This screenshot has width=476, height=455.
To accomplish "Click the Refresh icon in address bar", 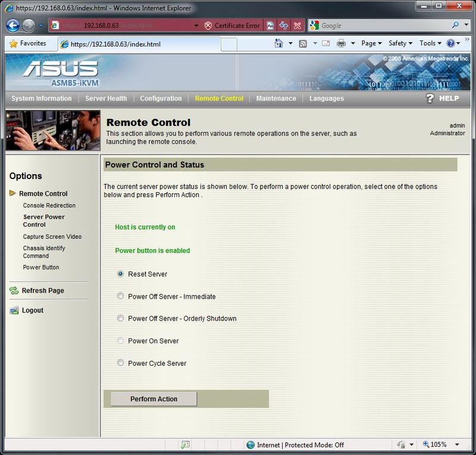I will point(284,26).
